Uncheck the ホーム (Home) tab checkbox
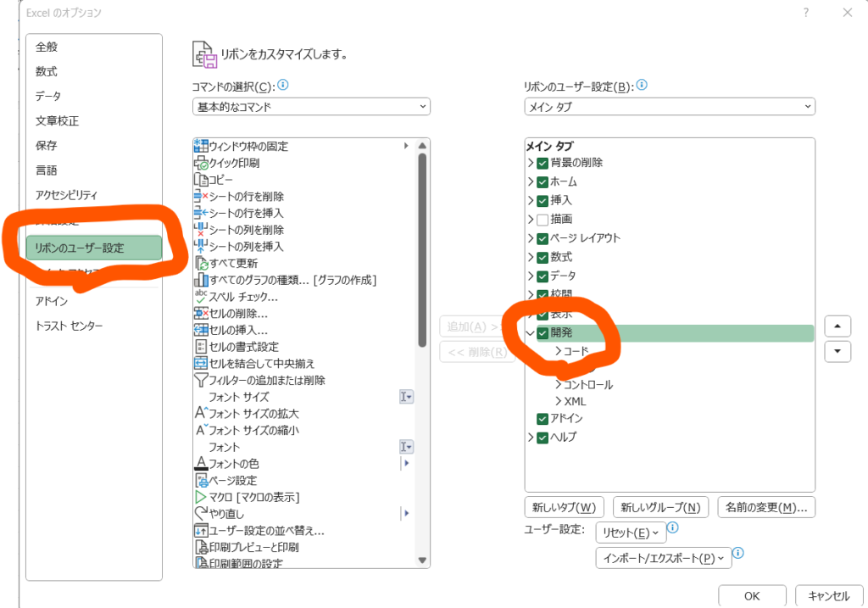This screenshot has width=868, height=608. tap(542, 181)
